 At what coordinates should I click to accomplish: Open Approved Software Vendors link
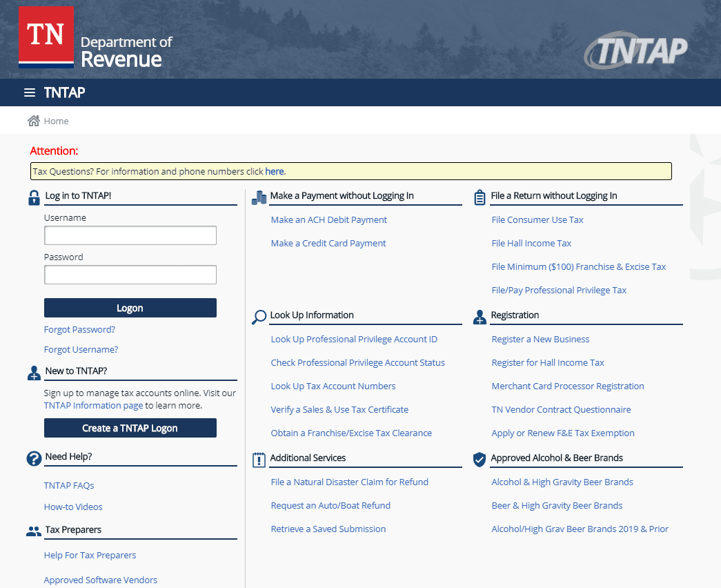click(101, 580)
